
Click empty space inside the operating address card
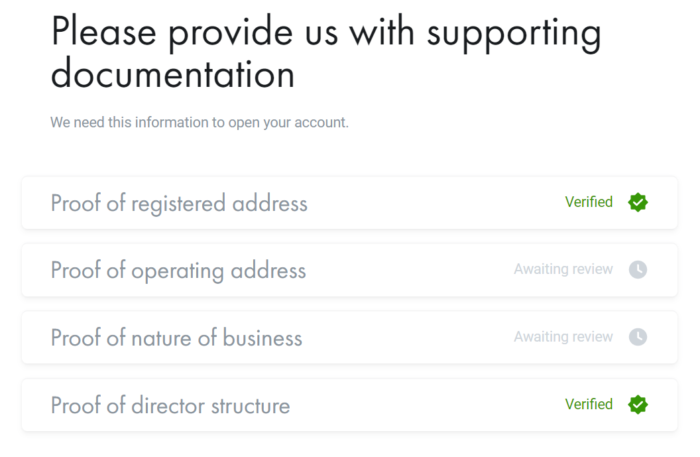pyautogui.click(x=410, y=270)
